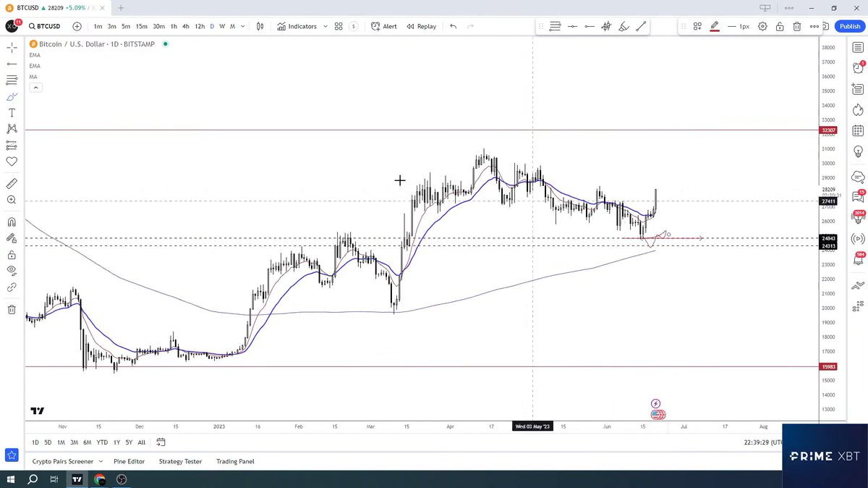Toggle lock all drawing tools
This screenshot has width=868, height=488.
[12, 255]
